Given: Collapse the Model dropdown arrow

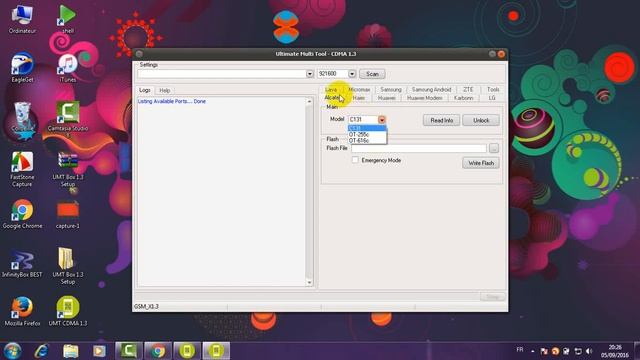Looking at the screenshot, I should coord(382,120).
